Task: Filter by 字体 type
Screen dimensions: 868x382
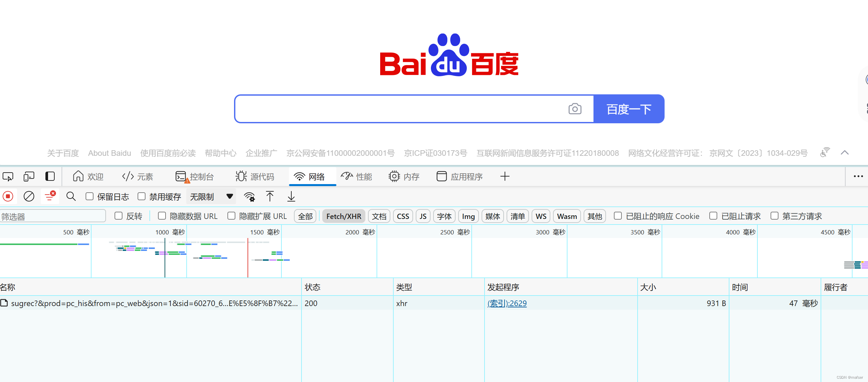Action: pyautogui.click(x=444, y=216)
